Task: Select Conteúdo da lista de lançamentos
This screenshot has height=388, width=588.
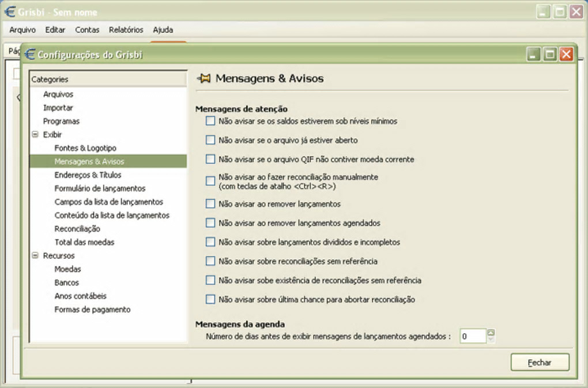Action: tap(112, 215)
